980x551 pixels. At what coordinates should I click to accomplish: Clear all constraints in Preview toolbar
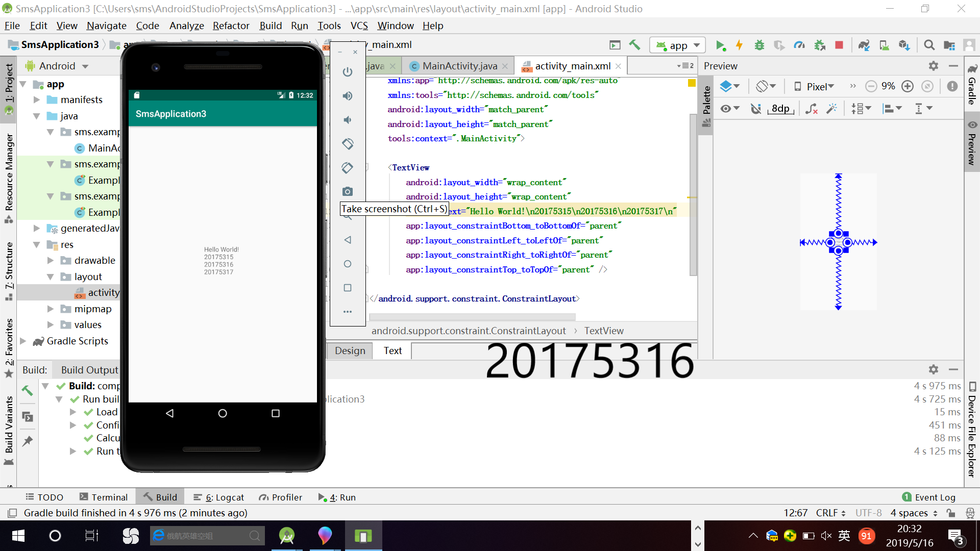coord(812,109)
